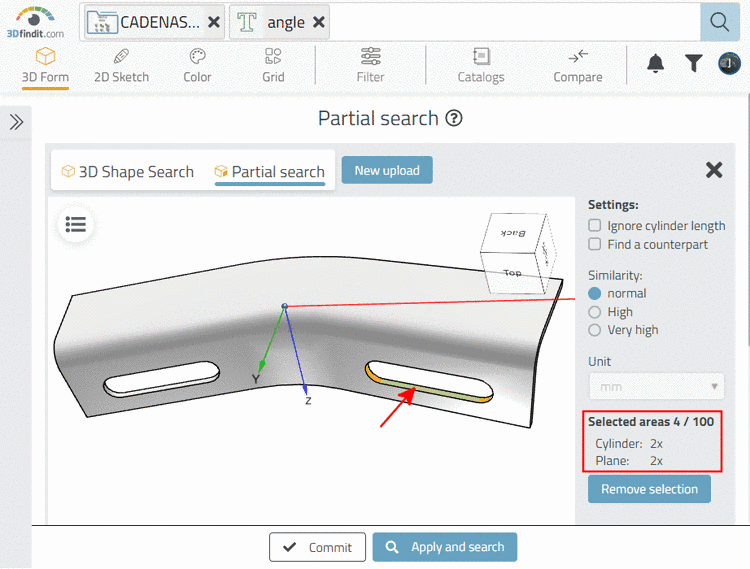
Task: Click the Commit button
Action: coord(318,547)
